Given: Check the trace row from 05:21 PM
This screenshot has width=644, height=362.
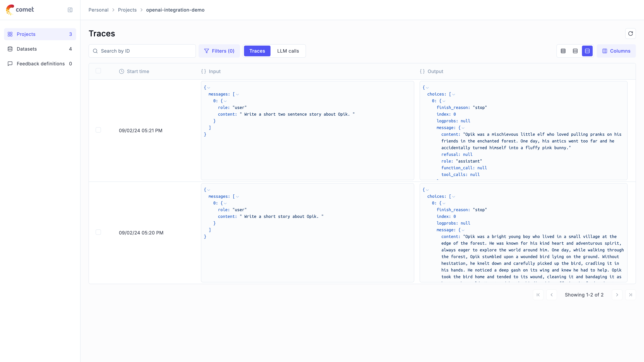Looking at the screenshot, I should (98, 130).
